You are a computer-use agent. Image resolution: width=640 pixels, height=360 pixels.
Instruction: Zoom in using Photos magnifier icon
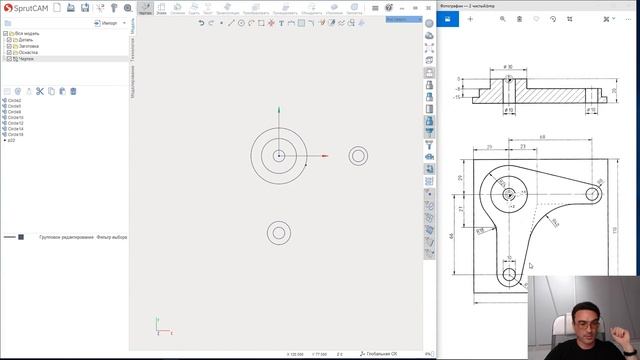[x=502, y=19]
